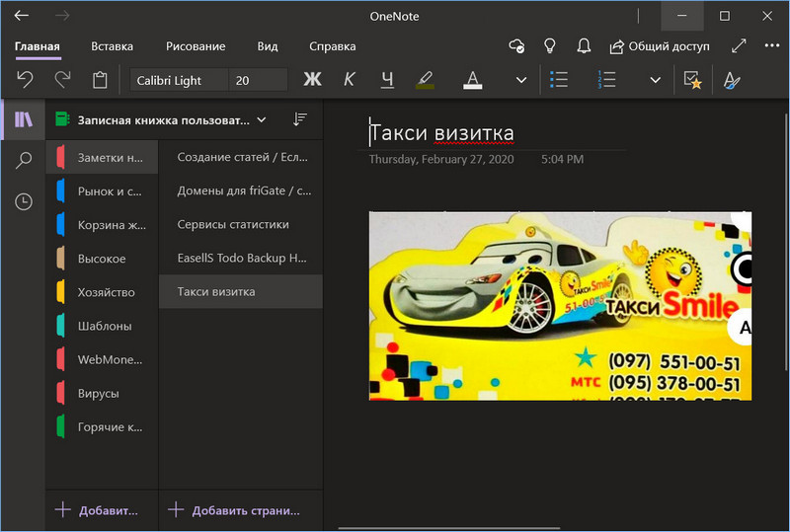Open the Рисование tab
Viewport: 790px width, 532px height.
[196, 46]
